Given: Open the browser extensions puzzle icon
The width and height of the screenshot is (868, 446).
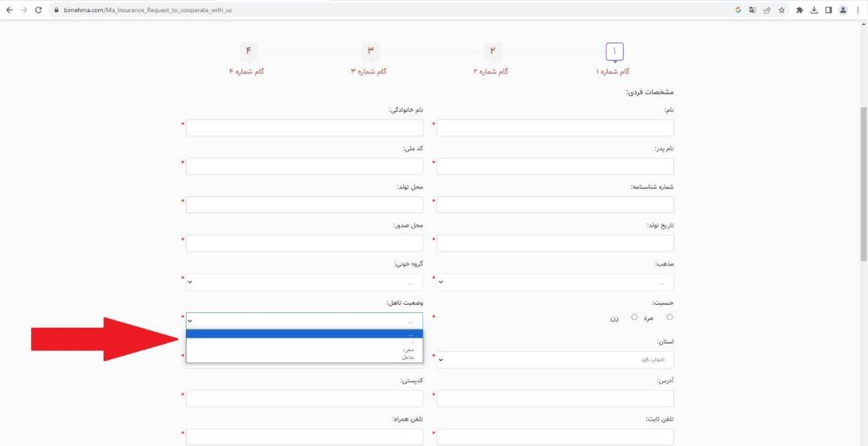Looking at the screenshot, I should [x=799, y=10].
